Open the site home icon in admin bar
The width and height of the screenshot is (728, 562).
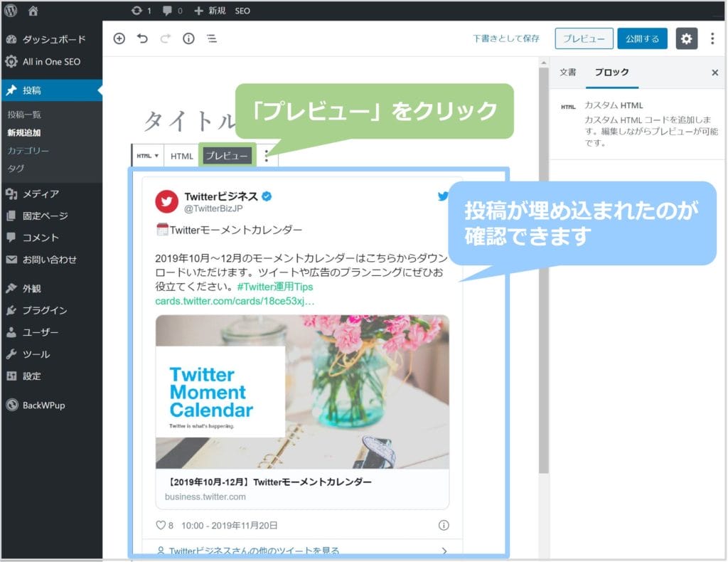[x=33, y=11]
